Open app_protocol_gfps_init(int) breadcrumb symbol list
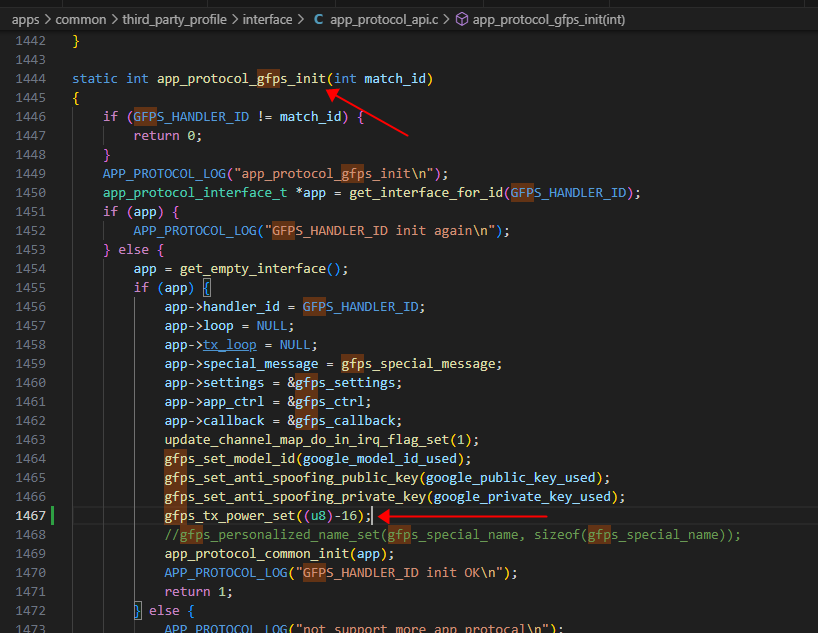The height and width of the screenshot is (633, 818). 549,20
